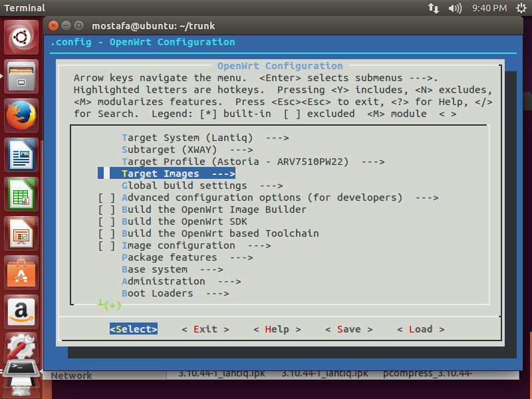Expand the Package features submenu
The width and height of the screenshot is (532, 399).
click(x=188, y=257)
